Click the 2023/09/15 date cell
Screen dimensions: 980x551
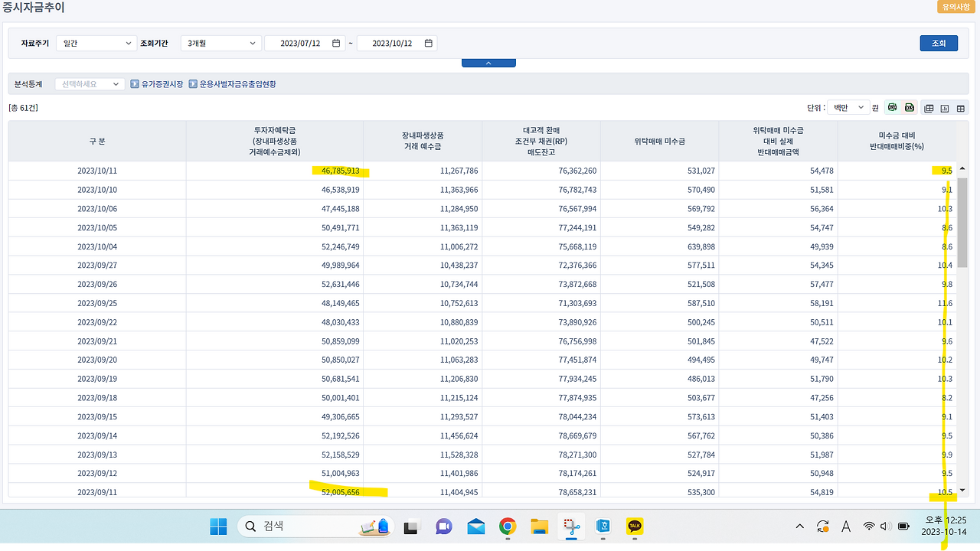coord(97,416)
